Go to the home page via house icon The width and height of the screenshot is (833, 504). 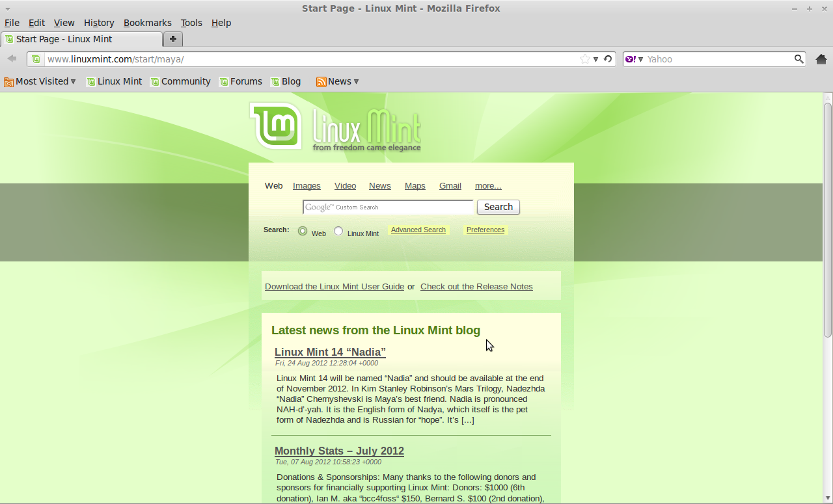[x=821, y=59]
